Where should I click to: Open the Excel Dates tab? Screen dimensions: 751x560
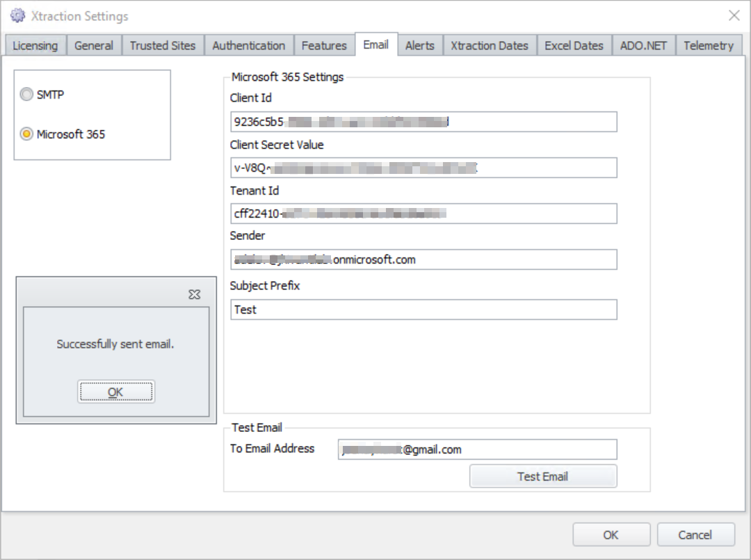tap(574, 45)
